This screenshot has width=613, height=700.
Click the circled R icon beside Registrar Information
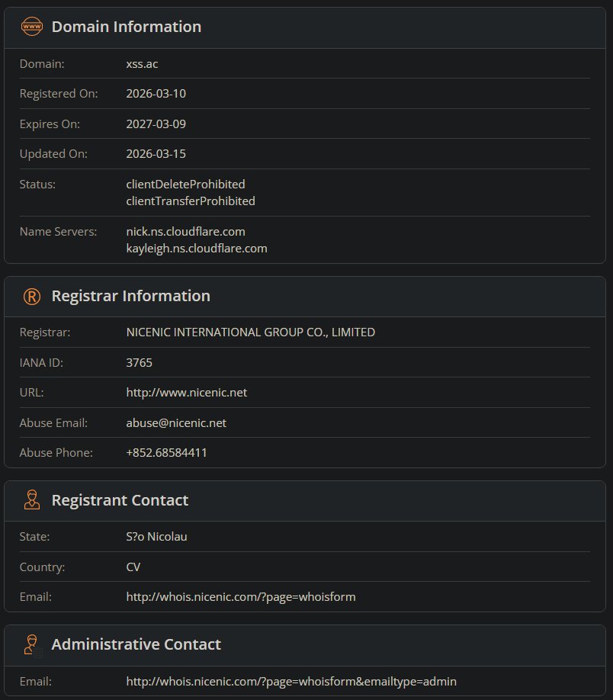pos(30,296)
